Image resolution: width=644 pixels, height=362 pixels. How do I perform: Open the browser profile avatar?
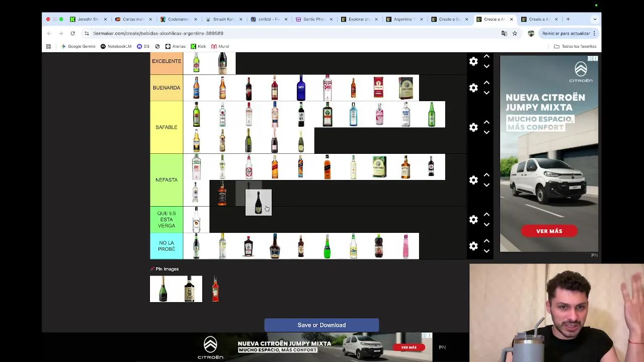click(x=531, y=33)
